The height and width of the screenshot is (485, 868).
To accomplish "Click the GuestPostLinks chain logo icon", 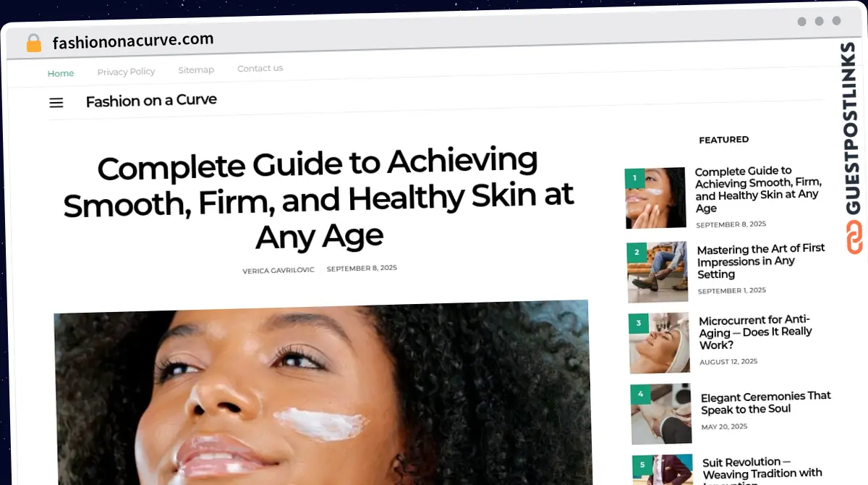I will click(x=854, y=237).
